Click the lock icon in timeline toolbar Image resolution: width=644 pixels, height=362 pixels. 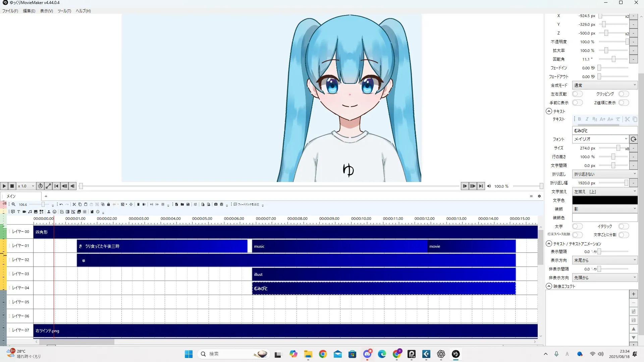pyautogui.click(x=108, y=204)
